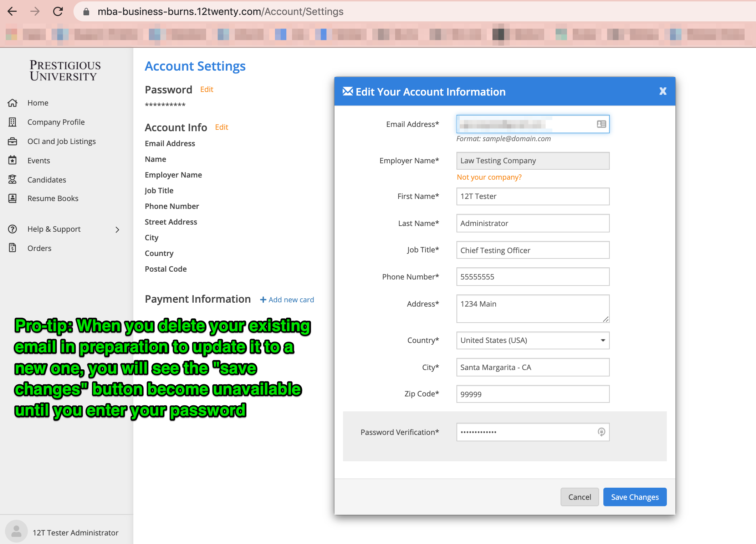Image resolution: width=756 pixels, height=544 pixels.
Task: Click Edit next to Password
Action: pos(206,89)
